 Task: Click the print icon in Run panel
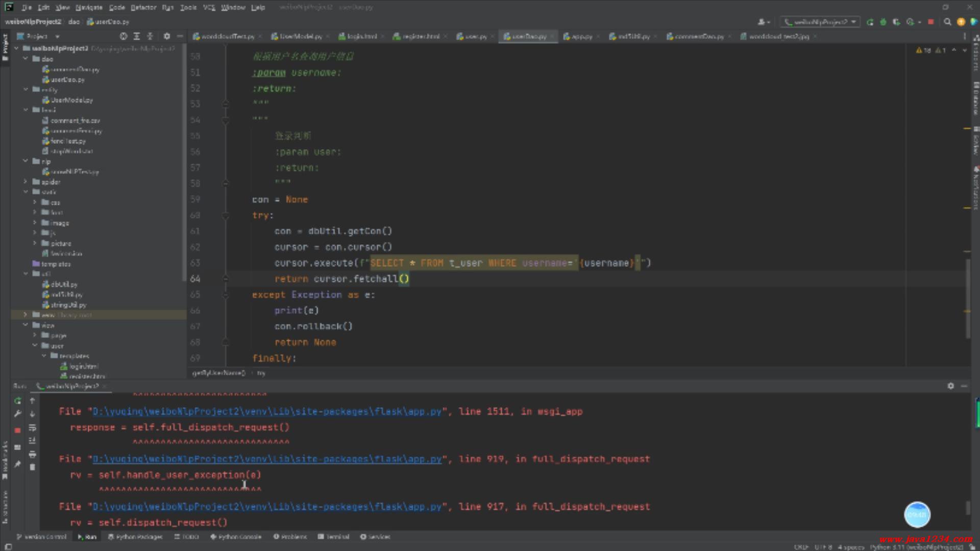click(x=32, y=454)
